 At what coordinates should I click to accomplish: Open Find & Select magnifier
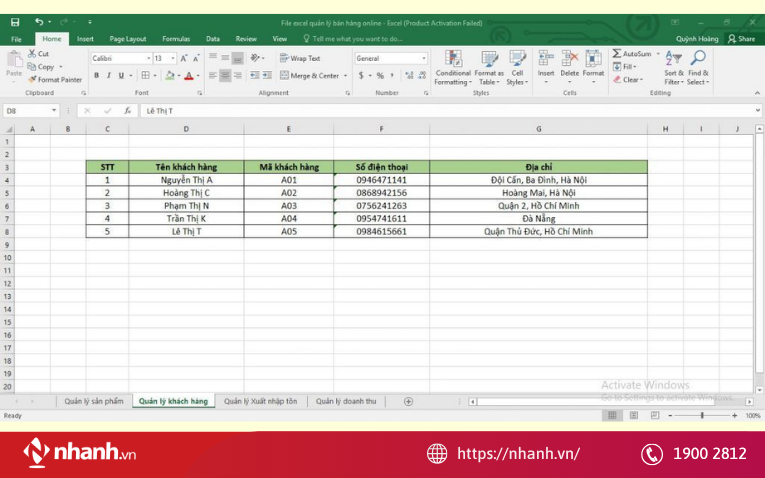pyautogui.click(x=698, y=68)
